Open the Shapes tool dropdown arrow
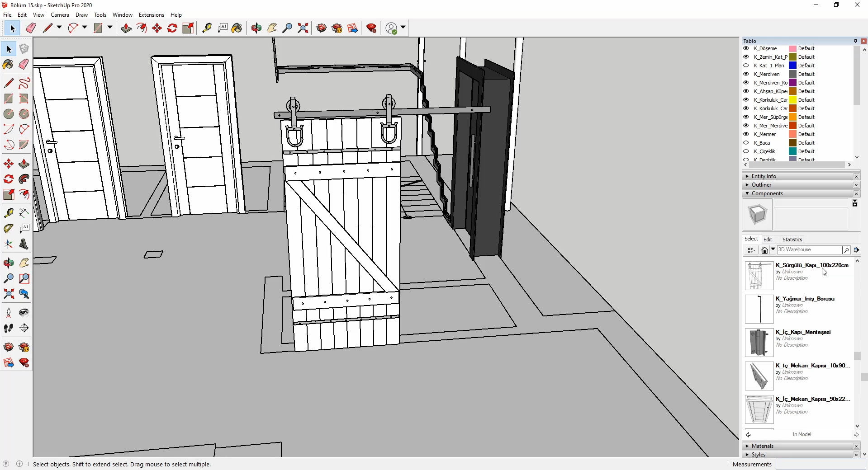This screenshot has height=470, width=868. pos(110,28)
